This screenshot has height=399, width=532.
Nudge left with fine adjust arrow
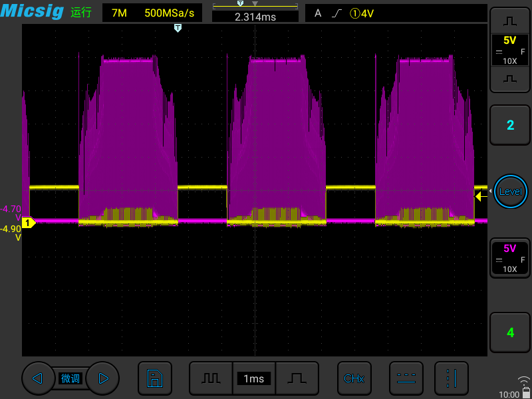point(37,378)
